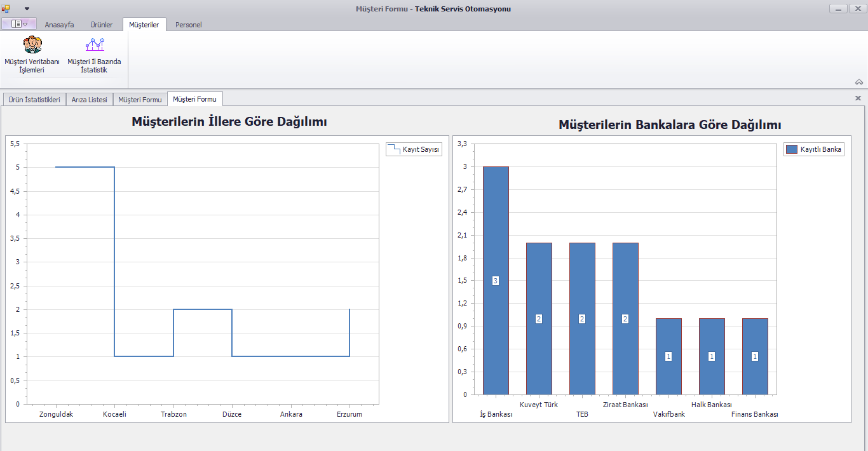The height and width of the screenshot is (451, 868).
Task: Switch to the Anasayfa ribbon tab
Action: point(59,25)
